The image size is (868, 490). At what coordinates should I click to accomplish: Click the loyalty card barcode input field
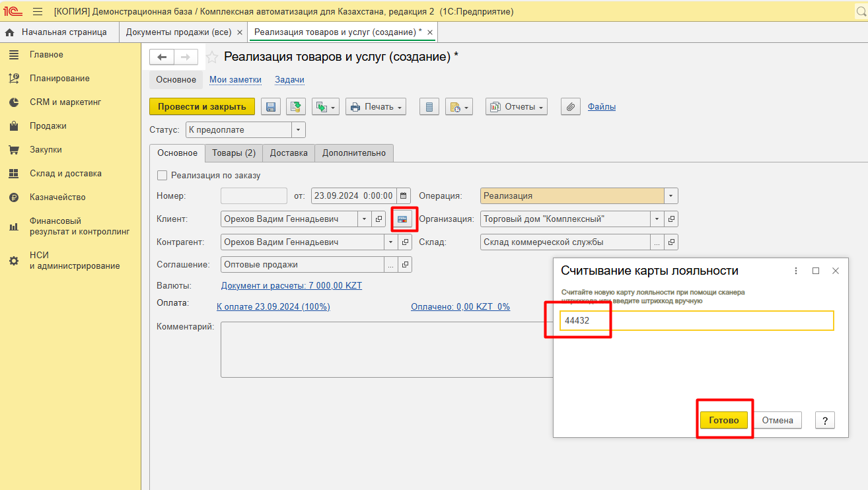696,321
